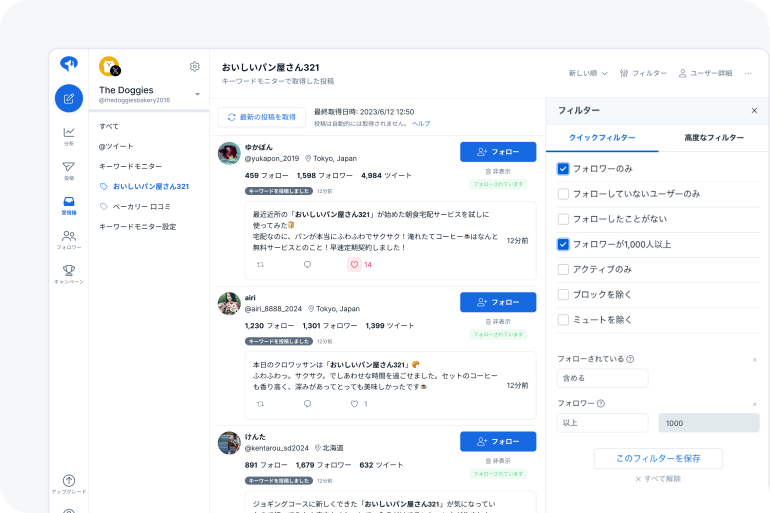Viewport: 770px width, 513px height.
Task: Switch to the 高度なフィルター tab
Action: coord(714,137)
